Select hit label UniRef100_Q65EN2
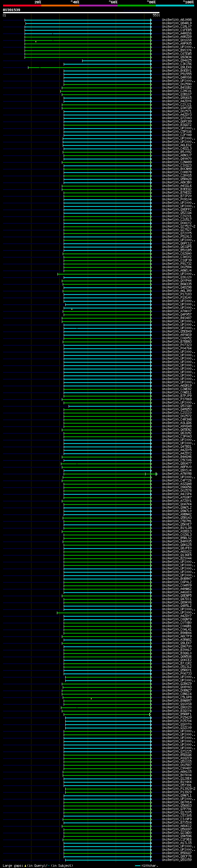Screen dimensions: 197x868 coord(177,430)
